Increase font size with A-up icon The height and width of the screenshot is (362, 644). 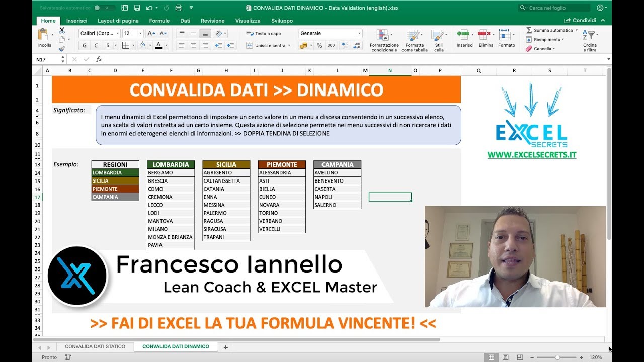(x=151, y=33)
